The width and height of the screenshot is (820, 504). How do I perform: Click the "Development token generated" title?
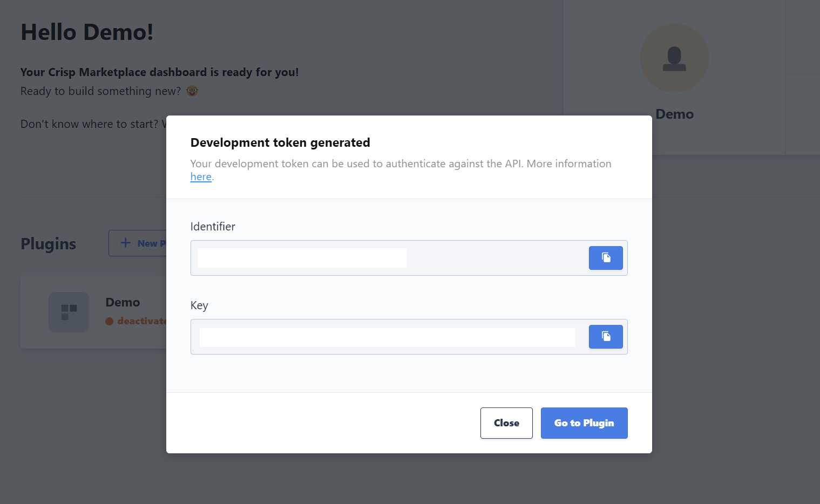coord(280,142)
